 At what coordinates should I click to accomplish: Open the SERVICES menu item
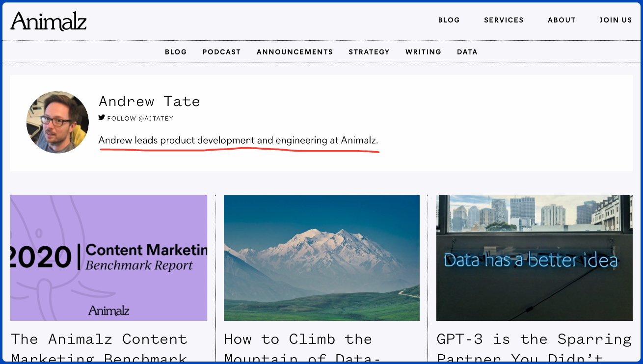coord(504,20)
